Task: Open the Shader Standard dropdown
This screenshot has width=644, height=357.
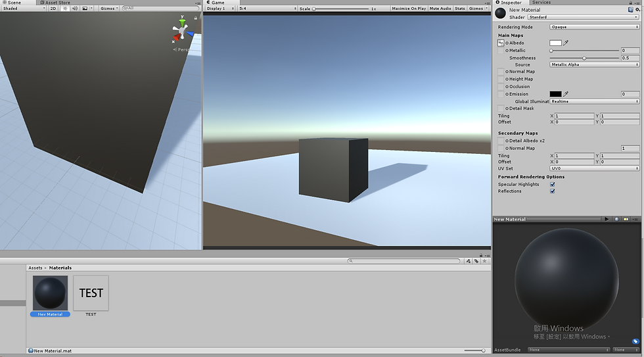Action: 584,17
